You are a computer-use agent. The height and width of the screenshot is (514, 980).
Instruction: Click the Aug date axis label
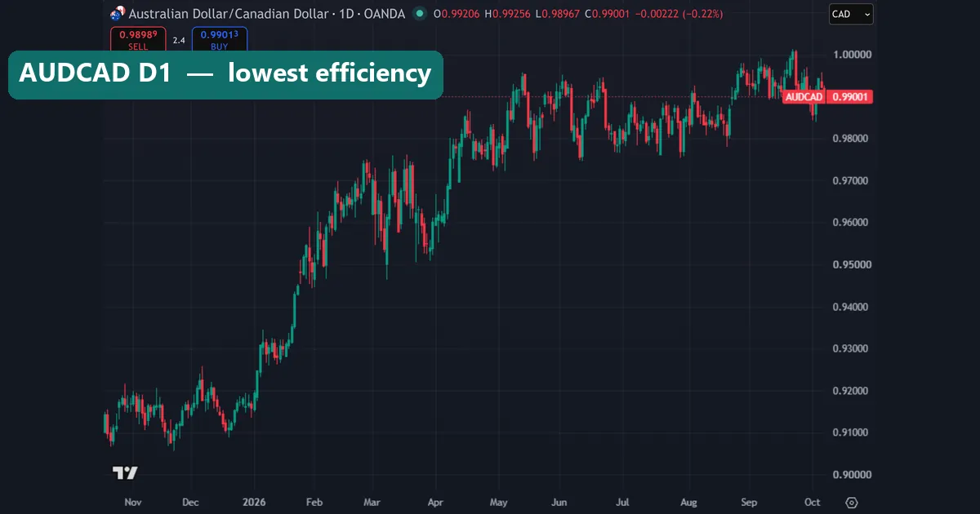point(688,503)
